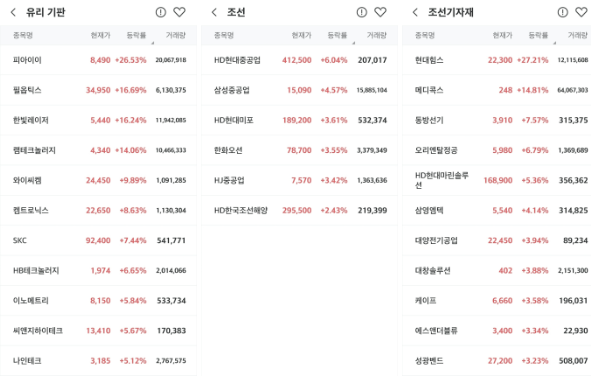Sort 유리 기판 list by 등락률 column

[x=136, y=35]
